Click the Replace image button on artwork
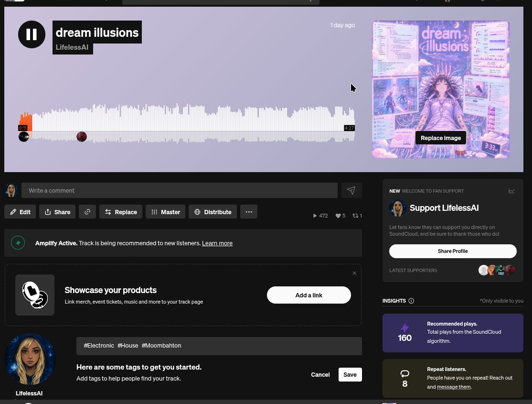Screen dimensions: 532x404 [440, 138]
